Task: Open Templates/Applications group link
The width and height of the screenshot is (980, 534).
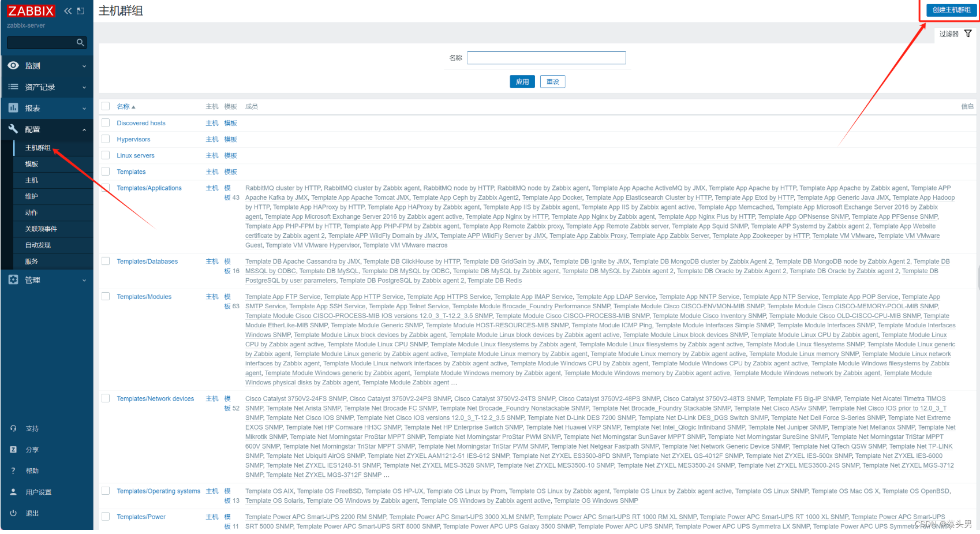Action: tap(149, 188)
